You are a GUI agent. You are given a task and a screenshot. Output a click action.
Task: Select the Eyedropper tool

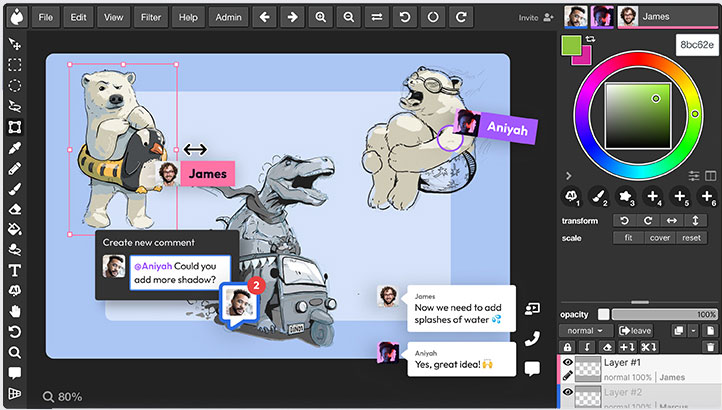pyautogui.click(x=15, y=148)
